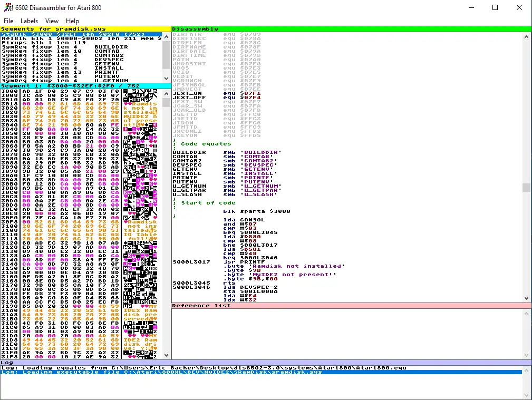The image size is (532, 400).
Task: Click the Segment 1 hex dump header
Action: pyautogui.click(x=85, y=86)
